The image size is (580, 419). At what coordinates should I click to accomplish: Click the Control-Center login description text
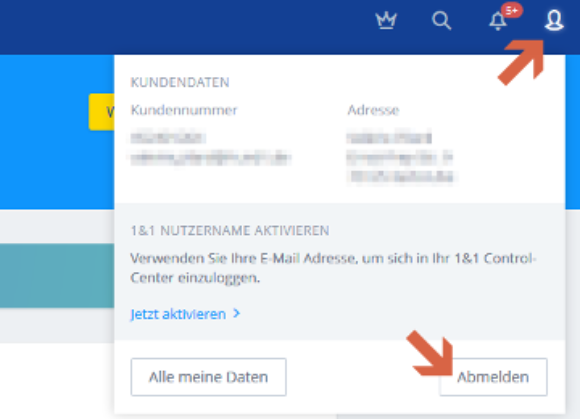point(333,268)
